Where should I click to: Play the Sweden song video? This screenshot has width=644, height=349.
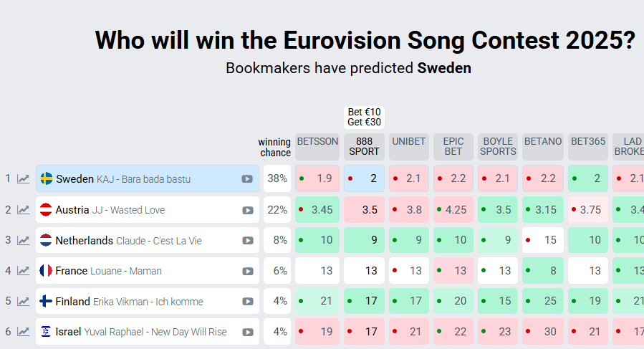(x=247, y=178)
